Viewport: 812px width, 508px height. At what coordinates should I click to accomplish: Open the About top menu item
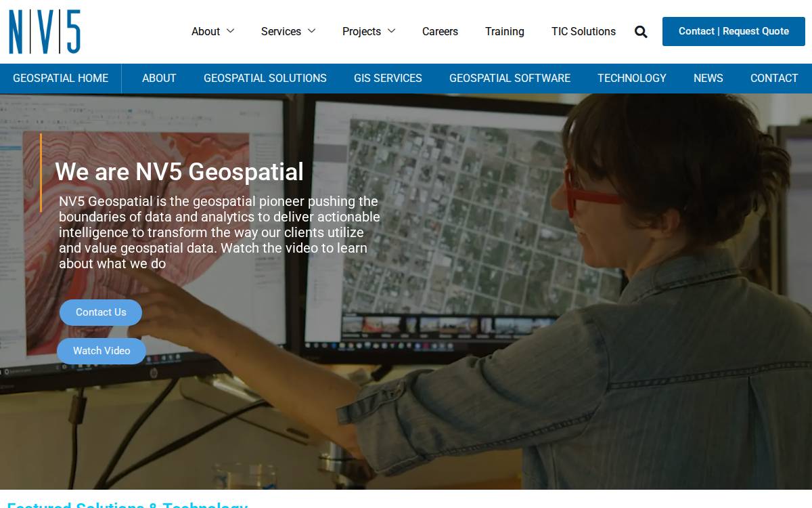coord(206,31)
